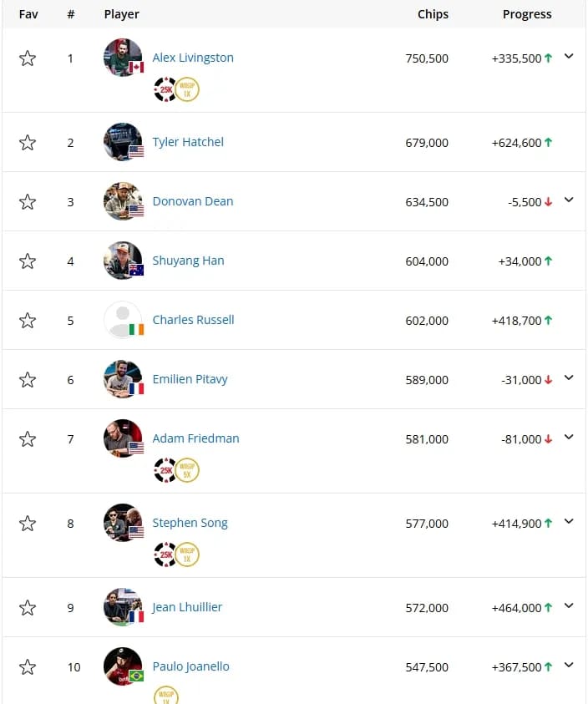
Task: Favorite Tyler Hatchel with the star
Action: click(28, 143)
